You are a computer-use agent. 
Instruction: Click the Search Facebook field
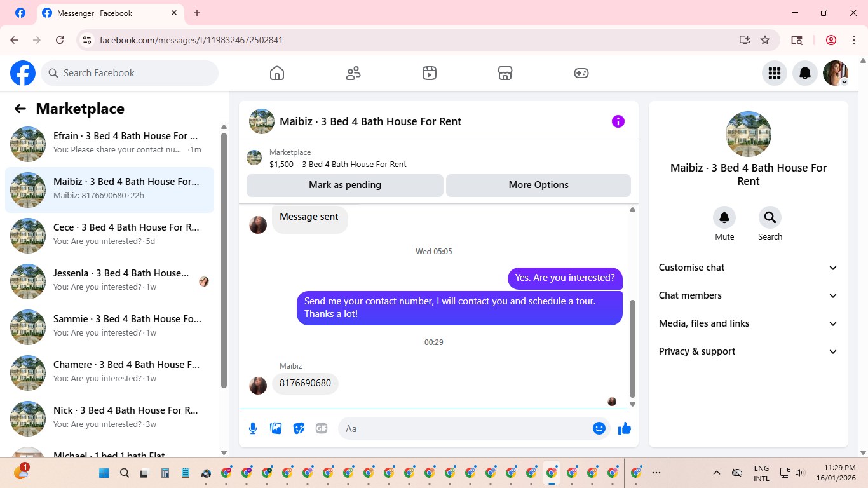pyautogui.click(x=130, y=73)
